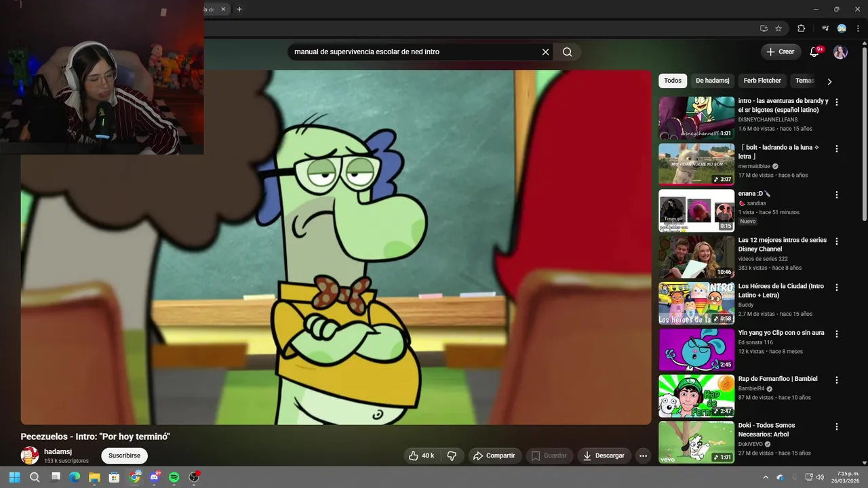This screenshot has height=488, width=868.
Task: Open the enana :D video thumbnail
Action: coord(696,211)
